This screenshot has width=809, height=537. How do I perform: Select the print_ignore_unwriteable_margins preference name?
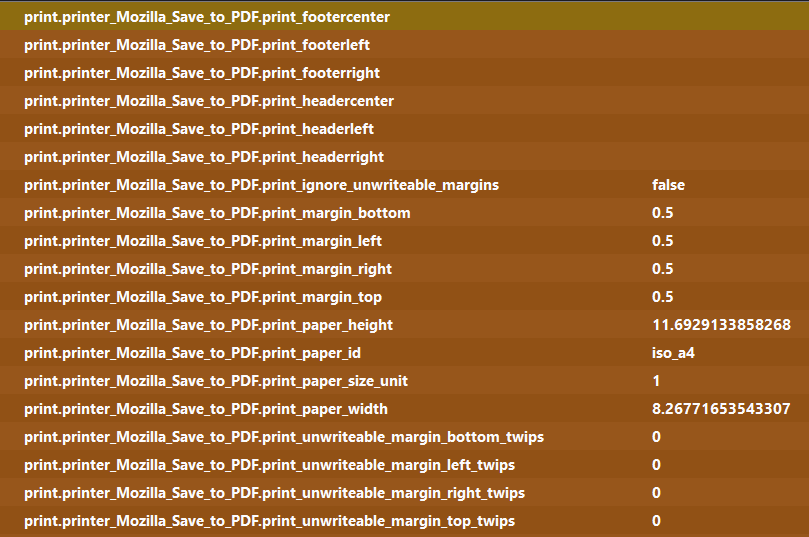[261, 185]
